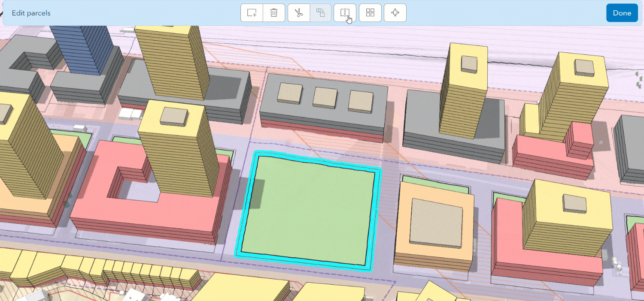Open the four-square grid subdivide tool
This screenshot has width=644, height=301.
pyautogui.click(x=370, y=13)
